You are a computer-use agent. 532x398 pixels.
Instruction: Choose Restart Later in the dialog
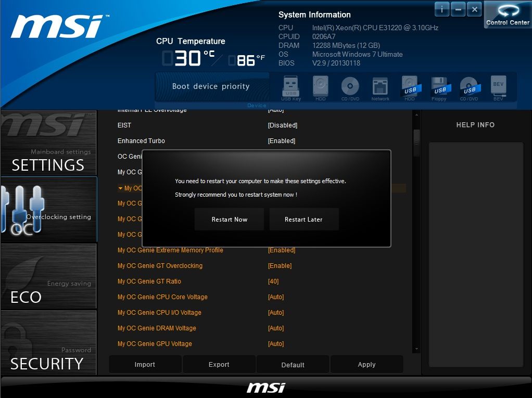click(x=303, y=220)
